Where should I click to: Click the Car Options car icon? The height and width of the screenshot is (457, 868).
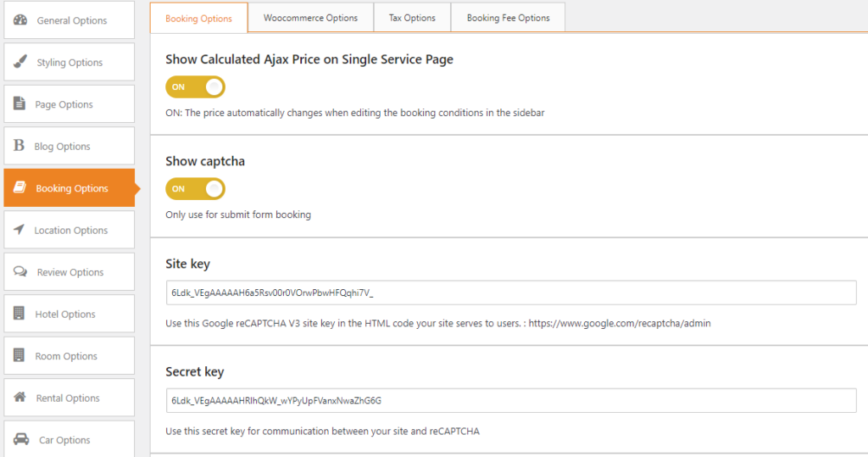coord(22,440)
